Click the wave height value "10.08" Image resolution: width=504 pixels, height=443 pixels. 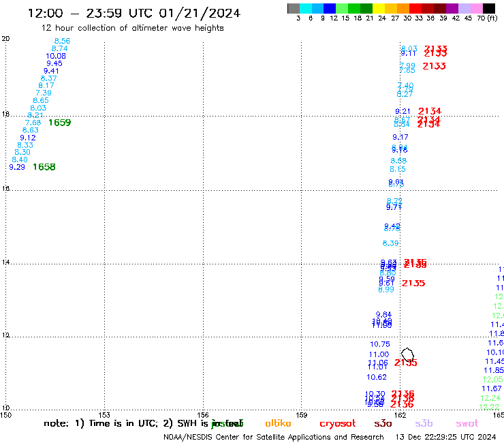coord(56,56)
